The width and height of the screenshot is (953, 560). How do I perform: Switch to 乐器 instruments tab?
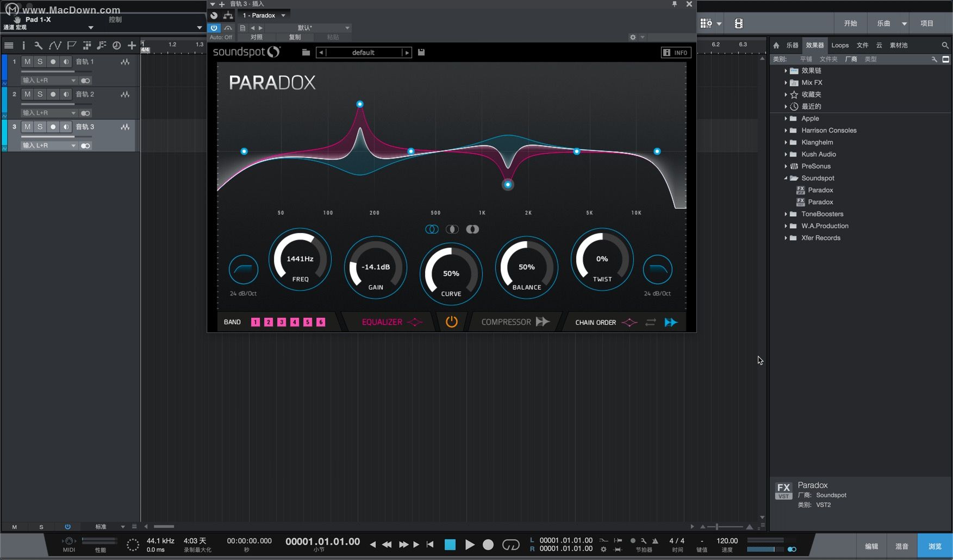[x=793, y=46]
